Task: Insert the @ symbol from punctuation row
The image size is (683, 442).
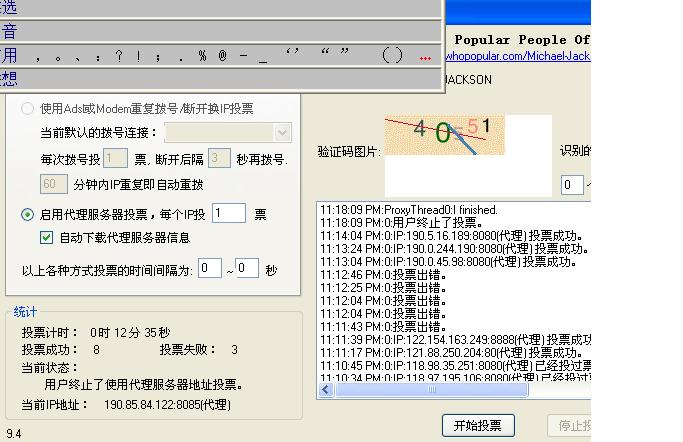Action: pos(222,56)
